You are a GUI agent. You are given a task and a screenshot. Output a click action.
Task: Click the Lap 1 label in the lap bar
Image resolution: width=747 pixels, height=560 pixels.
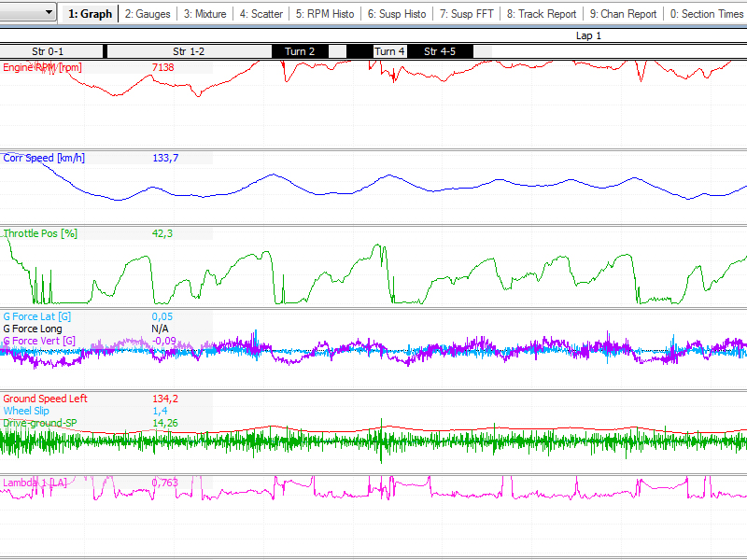pyautogui.click(x=588, y=35)
